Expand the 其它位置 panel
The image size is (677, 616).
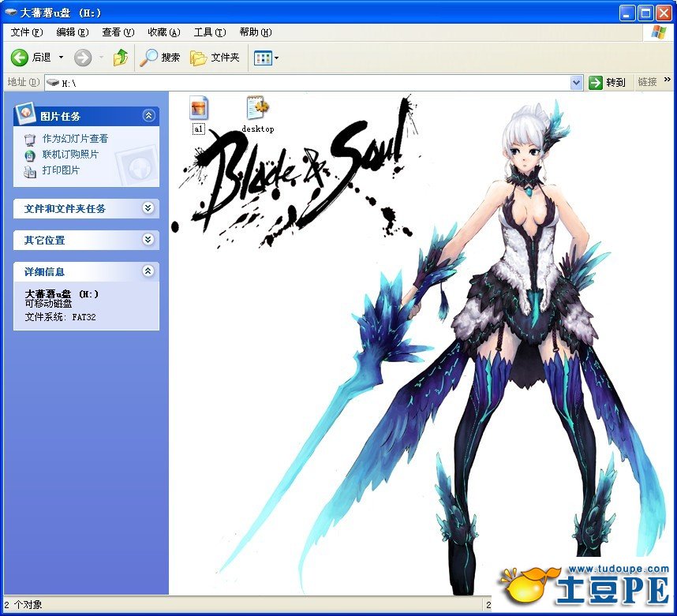tap(148, 240)
